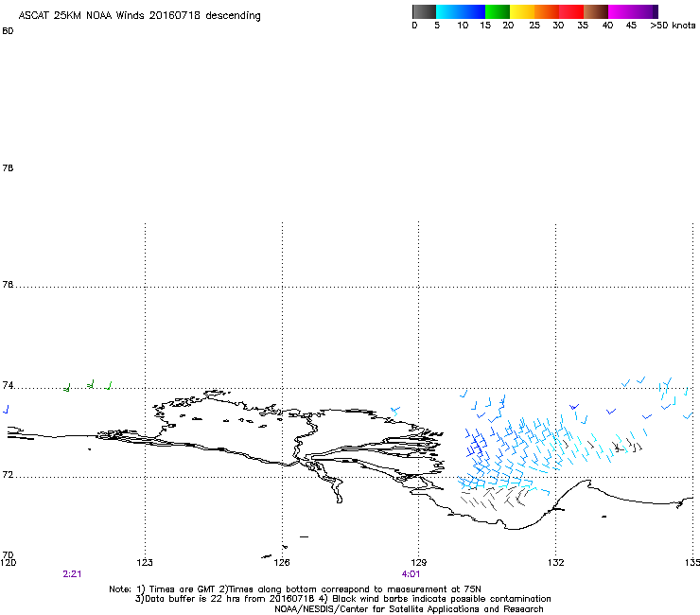This screenshot has width=700, height=615.
Task: Click the gray 0-5 knots legend segment
Action: [x=424, y=11]
